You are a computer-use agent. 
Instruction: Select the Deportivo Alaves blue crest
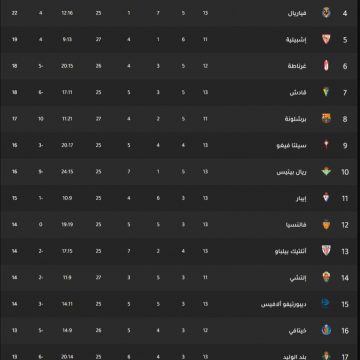[x=326, y=304]
